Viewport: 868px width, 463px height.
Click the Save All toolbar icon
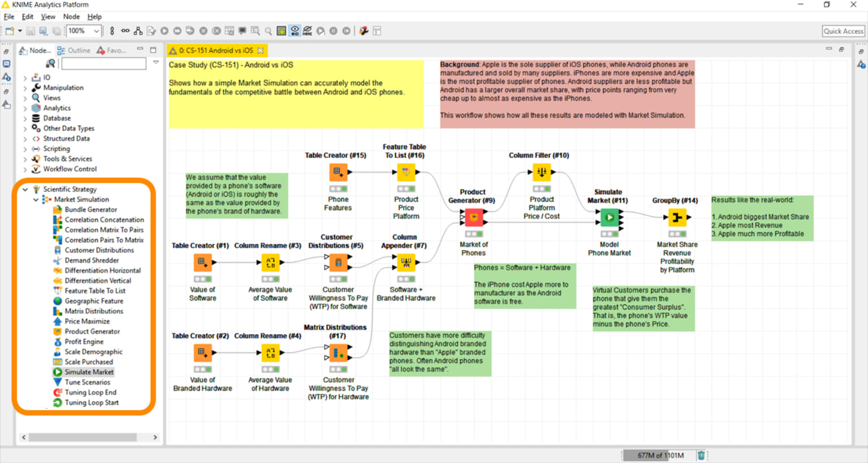57,31
